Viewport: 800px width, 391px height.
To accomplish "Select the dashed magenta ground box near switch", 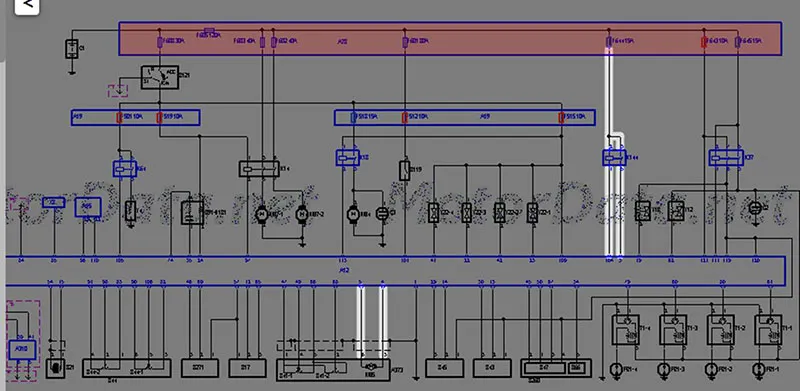I will 118,90.
